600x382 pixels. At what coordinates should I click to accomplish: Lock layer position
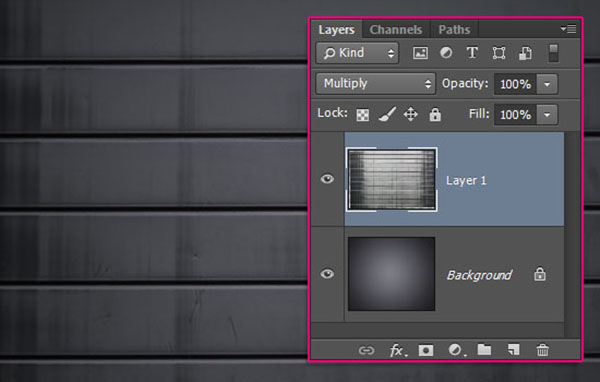click(x=411, y=114)
